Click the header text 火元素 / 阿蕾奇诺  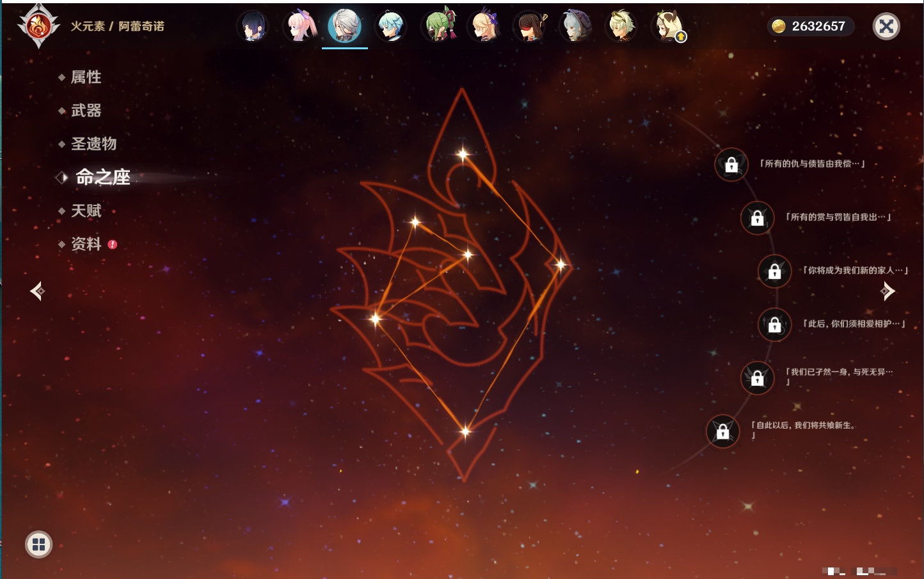click(x=118, y=26)
